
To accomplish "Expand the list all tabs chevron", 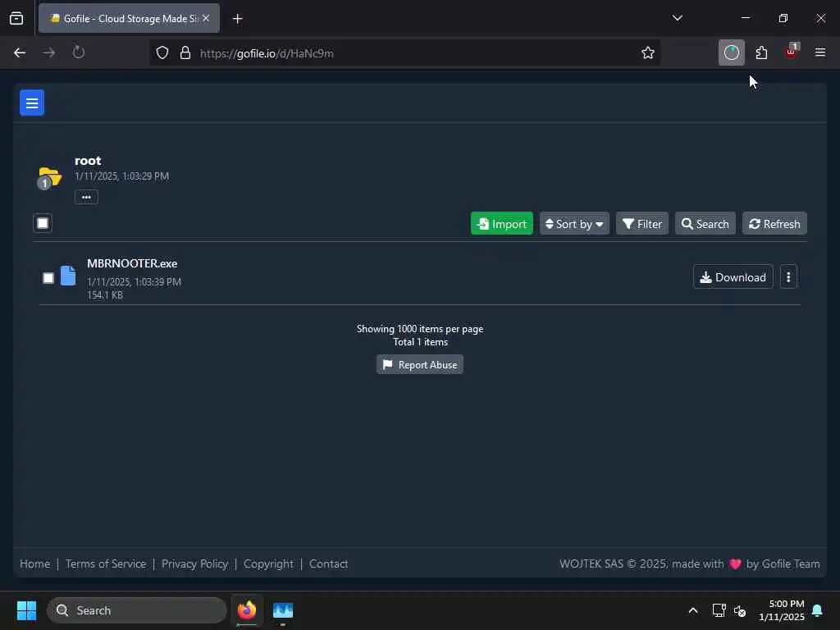I will (677, 18).
